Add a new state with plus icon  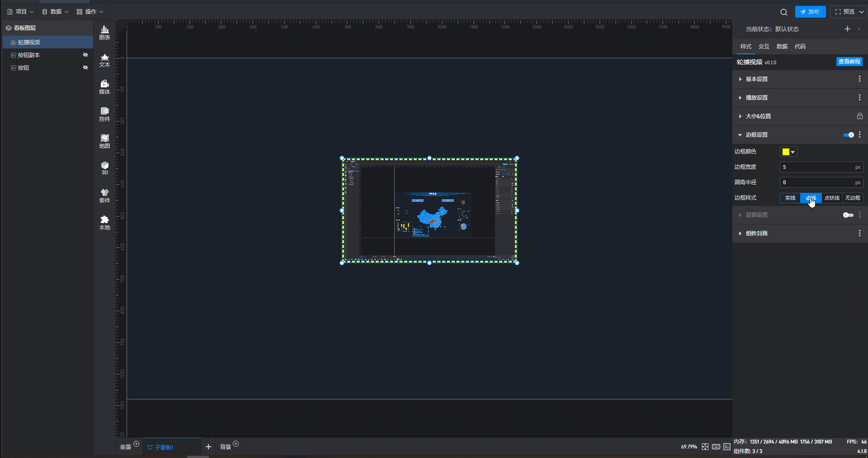847,29
